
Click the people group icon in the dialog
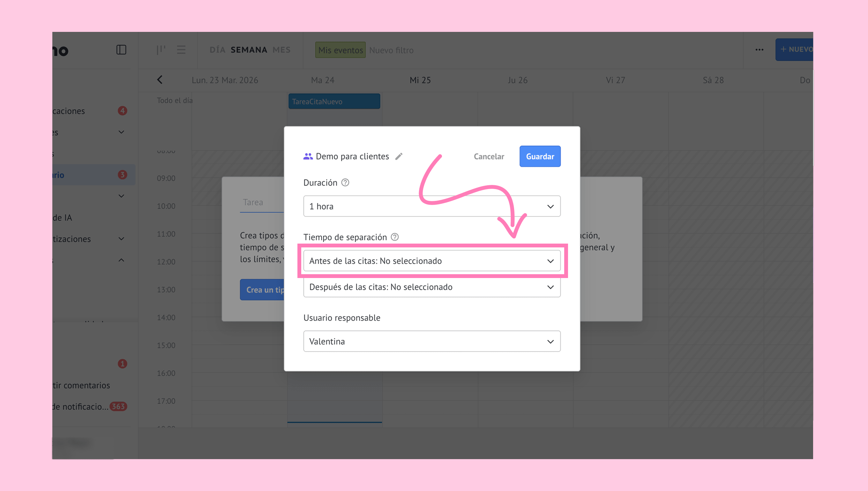[308, 156]
